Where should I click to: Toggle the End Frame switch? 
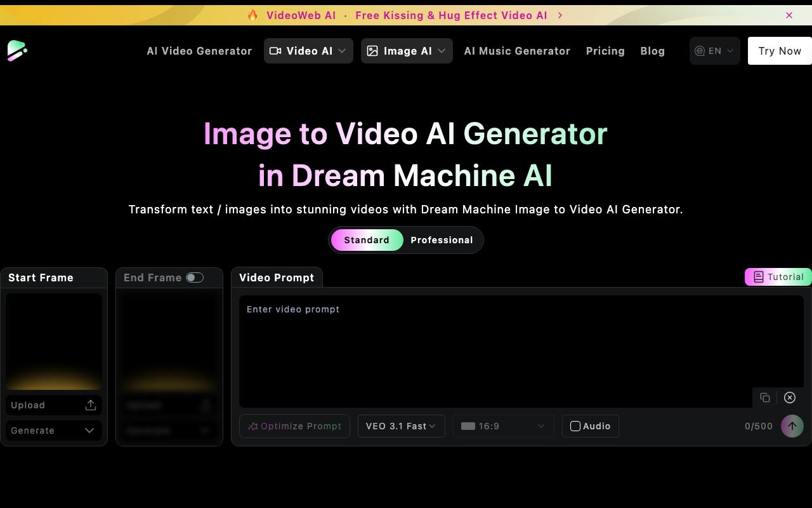pos(195,277)
